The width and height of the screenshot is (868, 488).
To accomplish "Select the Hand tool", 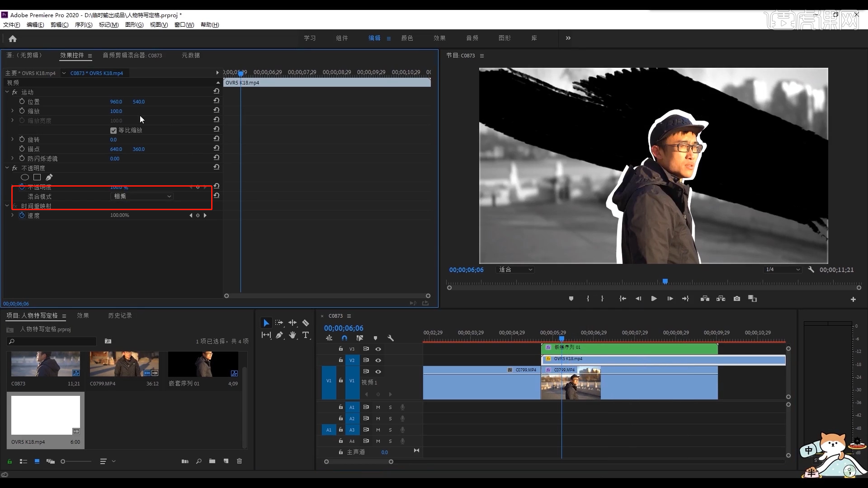I will 292,335.
